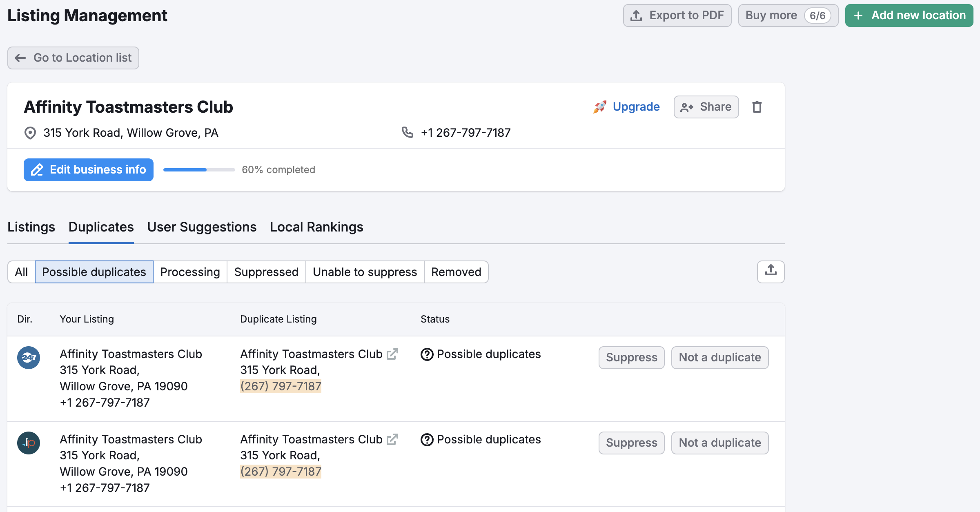The width and height of the screenshot is (980, 512).
Task: Click second row Possible duplicates question icon
Action: (427, 440)
